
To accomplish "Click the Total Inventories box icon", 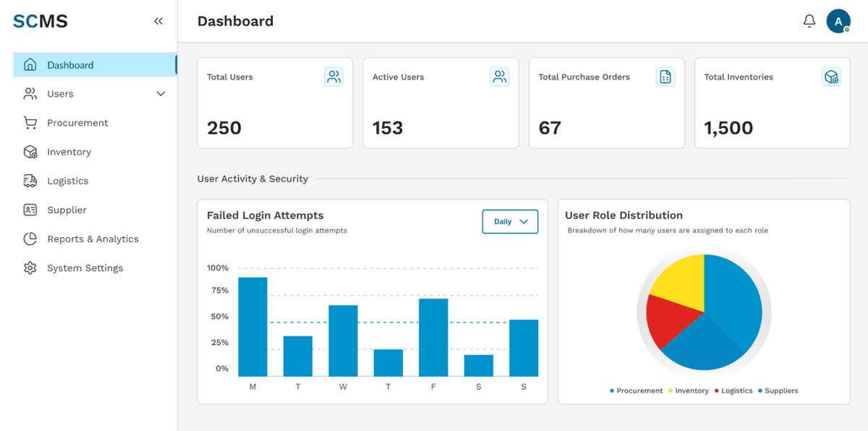I will (831, 77).
